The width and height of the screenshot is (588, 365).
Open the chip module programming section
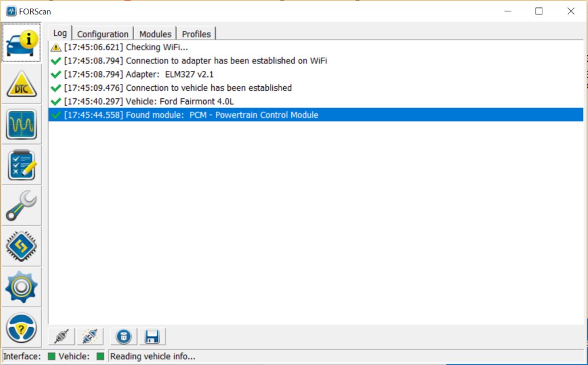pyautogui.click(x=22, y=246)
